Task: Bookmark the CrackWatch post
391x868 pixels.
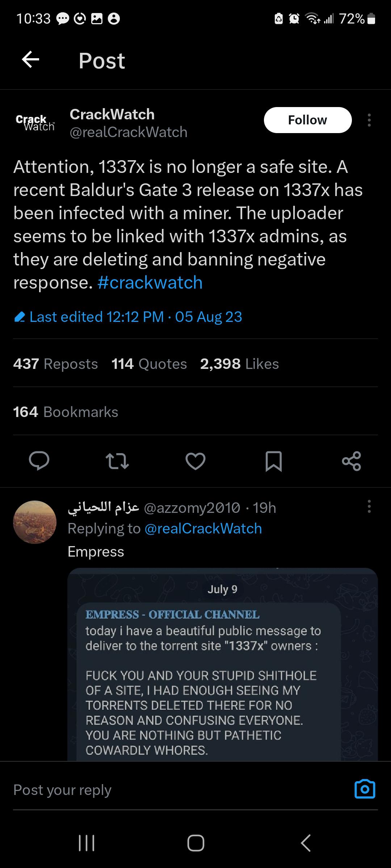Action: click(x=274, y=461)
